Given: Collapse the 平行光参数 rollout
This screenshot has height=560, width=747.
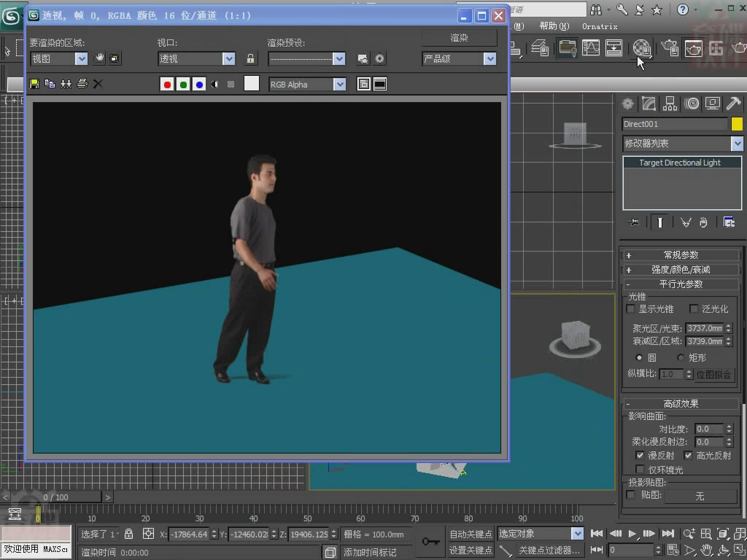Looking at the screenshot, I should point(681,284).
